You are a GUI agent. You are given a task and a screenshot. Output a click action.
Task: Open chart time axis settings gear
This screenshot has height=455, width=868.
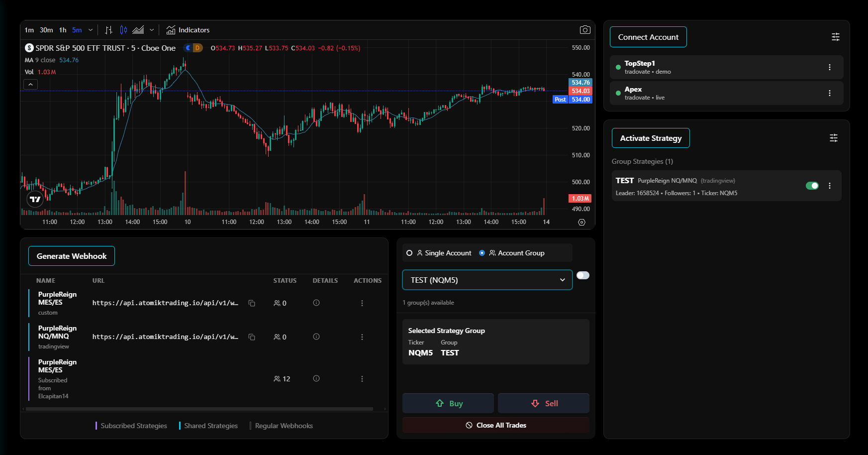click(x=581, y=222)
